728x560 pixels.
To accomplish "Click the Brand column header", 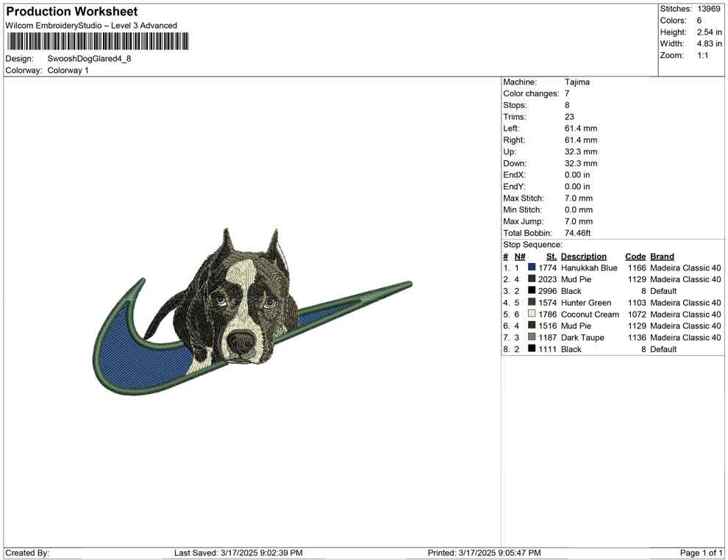I will [662, 256].
